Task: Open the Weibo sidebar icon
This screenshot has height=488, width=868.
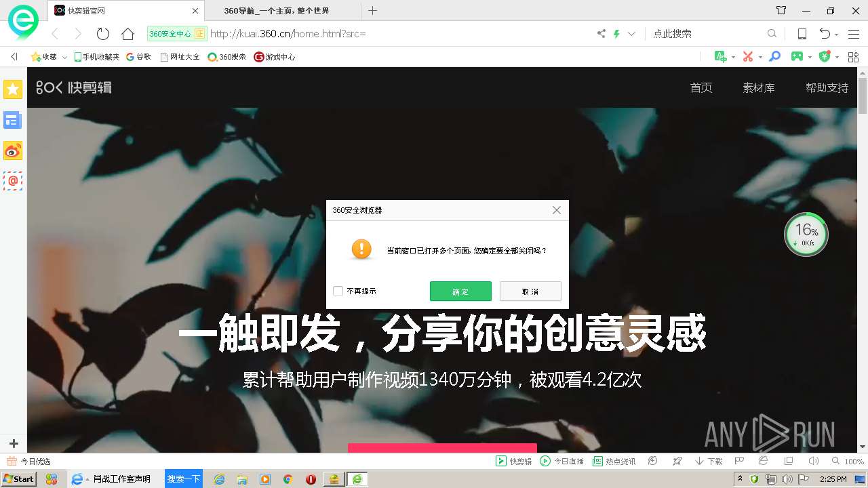Action: pyautogui.click(x=13, y=150)
